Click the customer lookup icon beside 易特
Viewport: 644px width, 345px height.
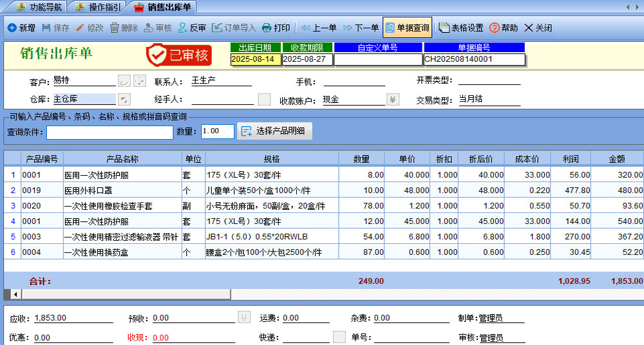[124, 80]
